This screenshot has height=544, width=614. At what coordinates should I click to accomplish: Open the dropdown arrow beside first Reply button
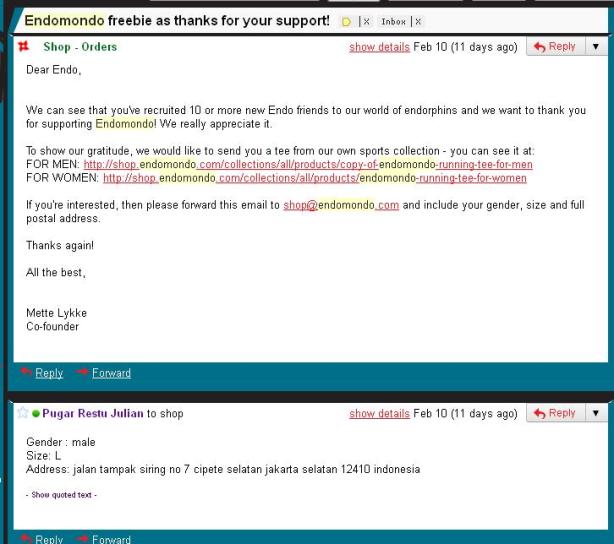[596, 47]
